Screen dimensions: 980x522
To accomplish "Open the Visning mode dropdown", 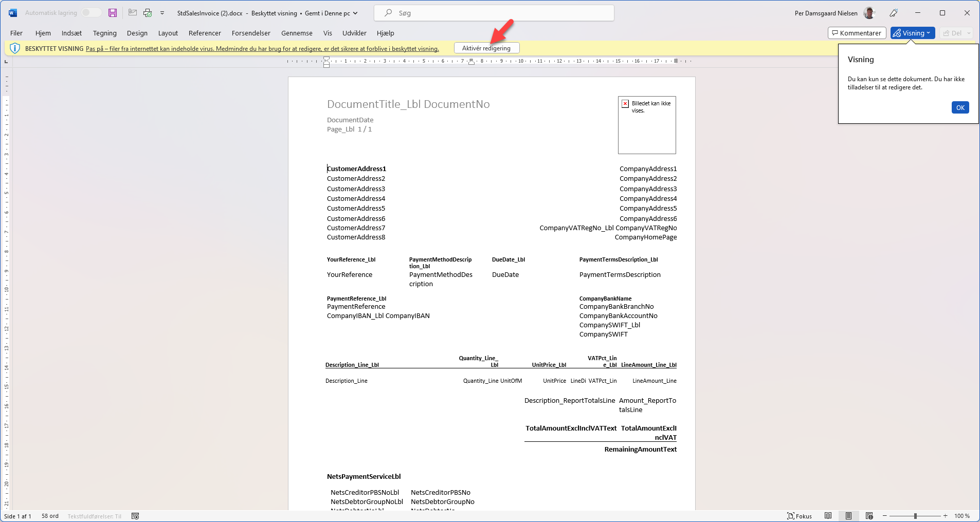I will [x=913, y=33].
